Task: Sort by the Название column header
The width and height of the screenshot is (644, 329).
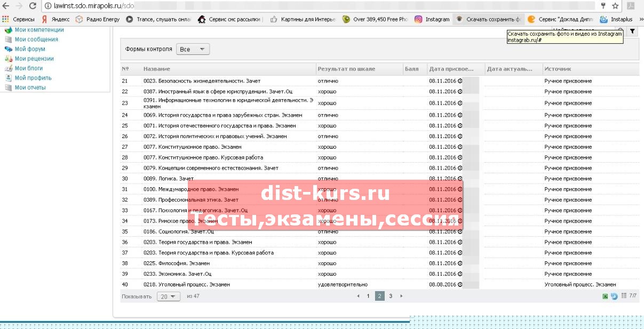Action: click(157, 69)
